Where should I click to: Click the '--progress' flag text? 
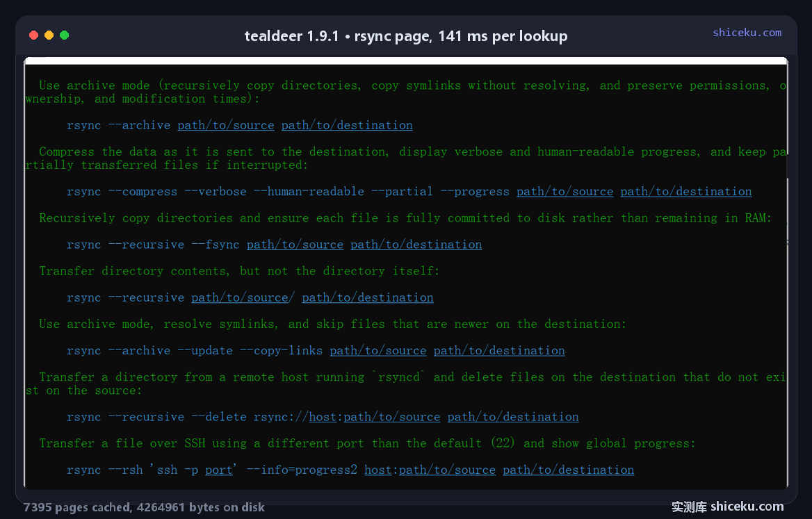coord(475,192)
